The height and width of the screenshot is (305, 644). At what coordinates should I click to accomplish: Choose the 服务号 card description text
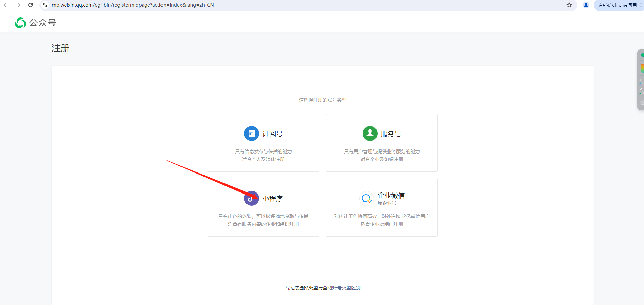(x=382, y=155)
